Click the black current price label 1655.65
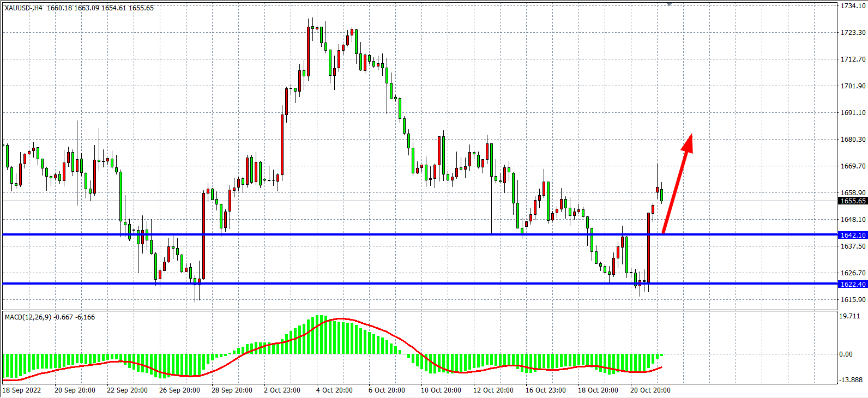868x398 pixels. [852, 201]
